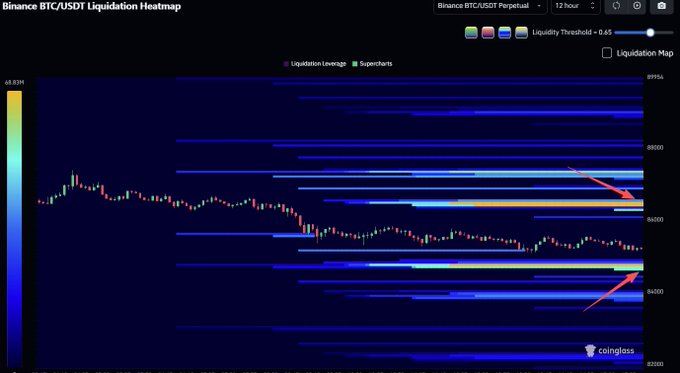The width and height of the screenshot is (680, 373).
Task: Select the blue-green striped color swatch
Action: pyautogui.click(x=505, y=33)
